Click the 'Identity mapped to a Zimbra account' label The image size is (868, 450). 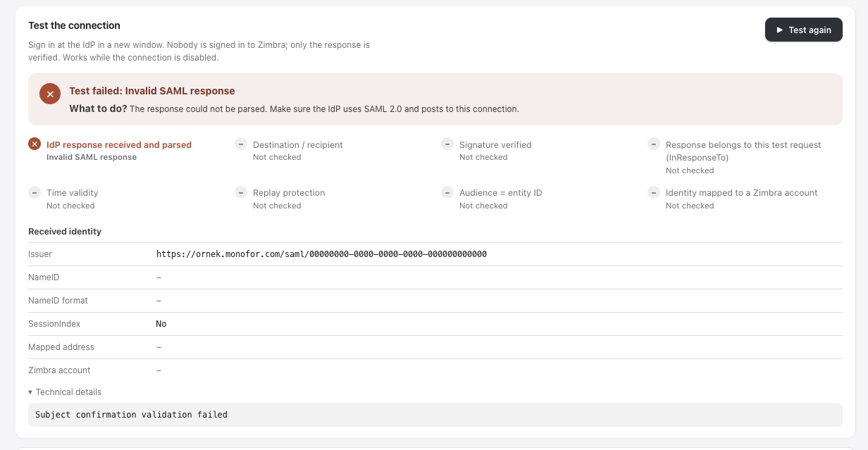(x=742, y=192)
